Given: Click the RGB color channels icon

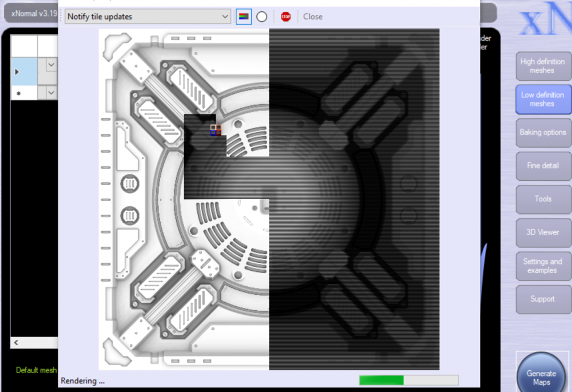Looking at the screenshot, I should pos(244,17).
